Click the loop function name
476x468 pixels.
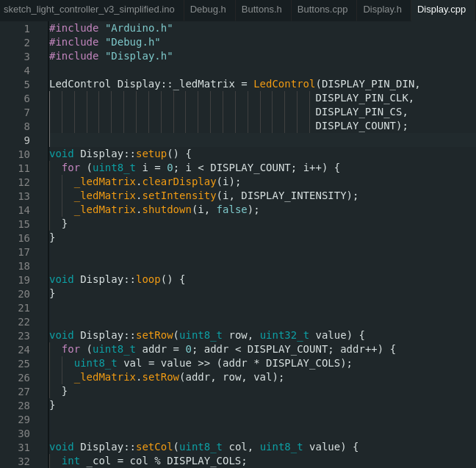coord(148,280)
